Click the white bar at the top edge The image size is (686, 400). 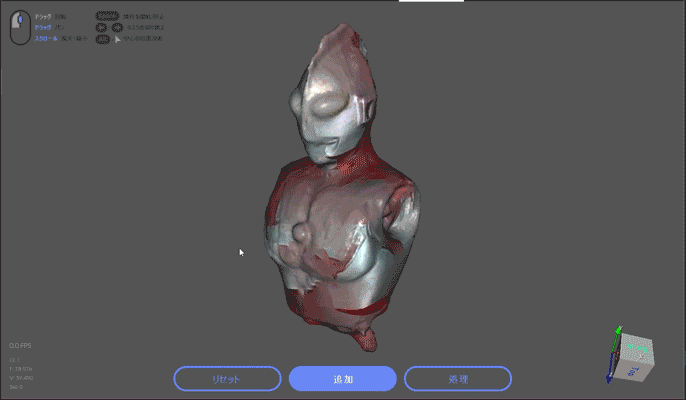(x=431, y=1)
